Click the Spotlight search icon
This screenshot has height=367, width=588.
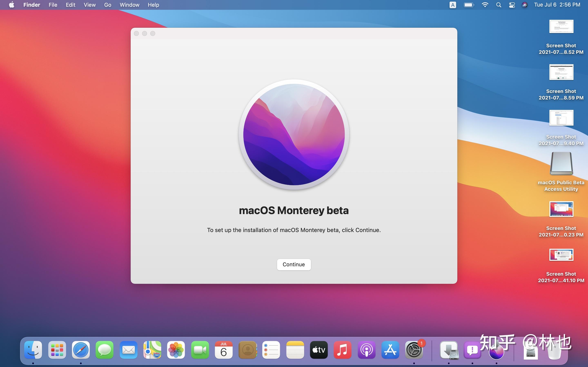tap(499, 5)
